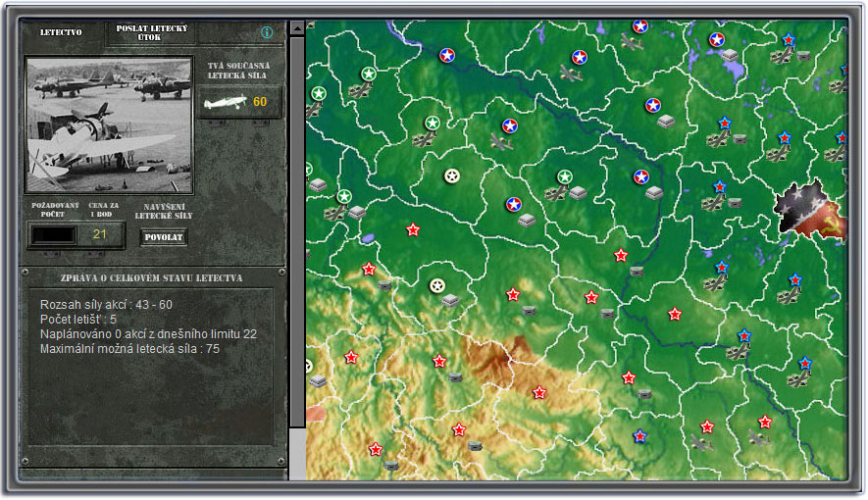The width and height of the screenshot is (868, 500).
Task: Select the bomber plane icon at bottom right
Action: (x=759, y=436)
